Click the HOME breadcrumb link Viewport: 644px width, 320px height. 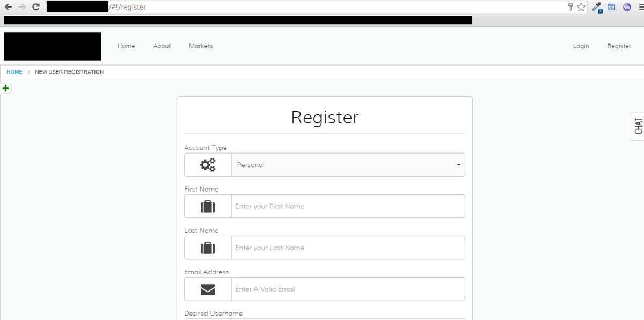14,72
